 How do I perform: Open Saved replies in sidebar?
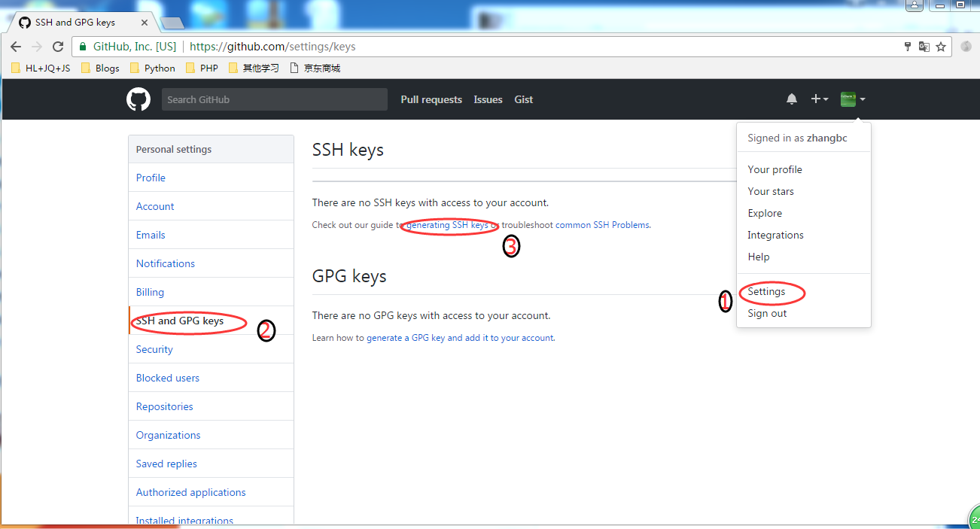212,464
